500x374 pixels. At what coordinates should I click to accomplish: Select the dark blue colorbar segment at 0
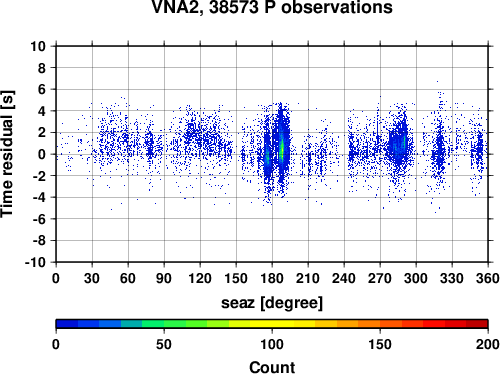tap(67, 324)
